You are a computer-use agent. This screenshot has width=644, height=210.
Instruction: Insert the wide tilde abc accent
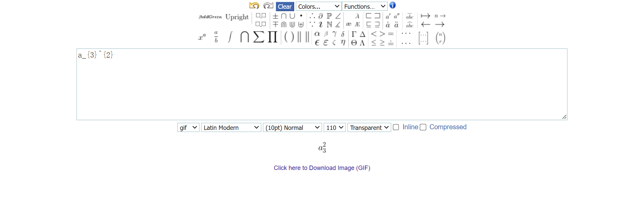pos(409,16)
